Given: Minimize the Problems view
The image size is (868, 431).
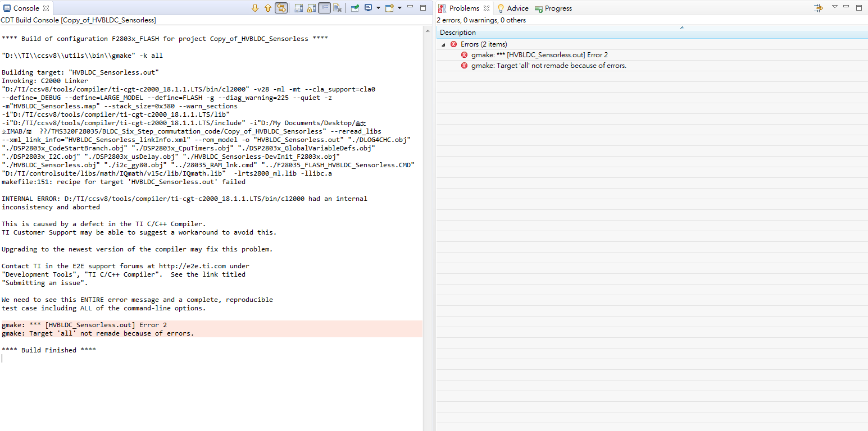Looking at the screenshot, I should point(847,7).
